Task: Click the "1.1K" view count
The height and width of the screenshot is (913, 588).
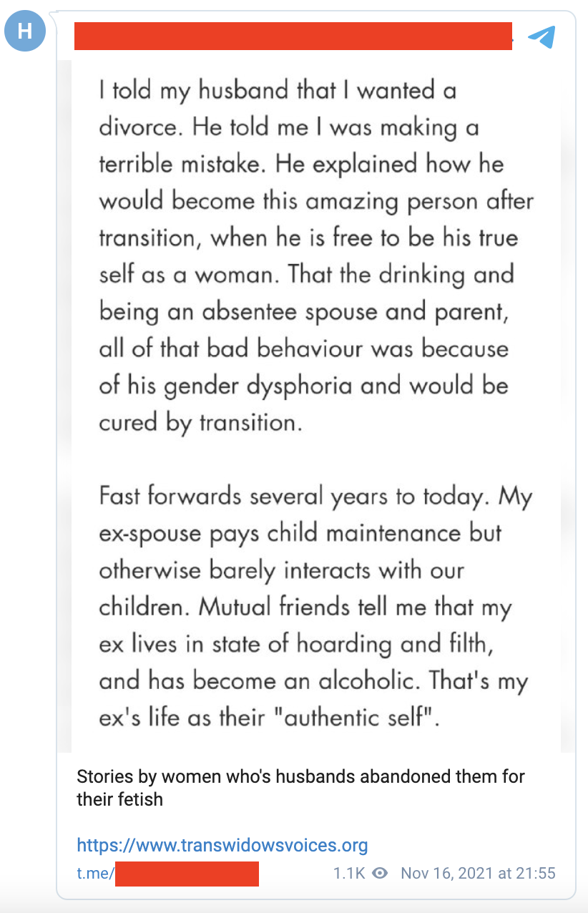Action: coord(348,874)
